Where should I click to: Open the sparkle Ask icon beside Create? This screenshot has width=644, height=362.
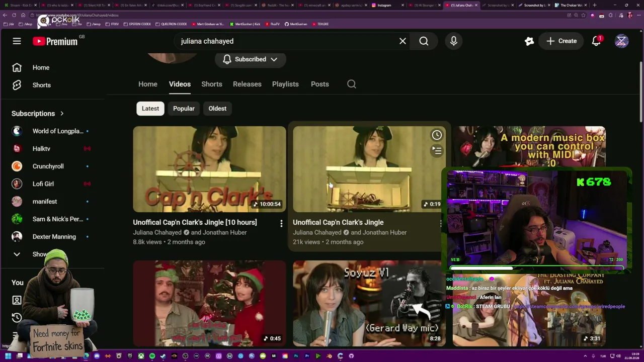pos(529,41)
